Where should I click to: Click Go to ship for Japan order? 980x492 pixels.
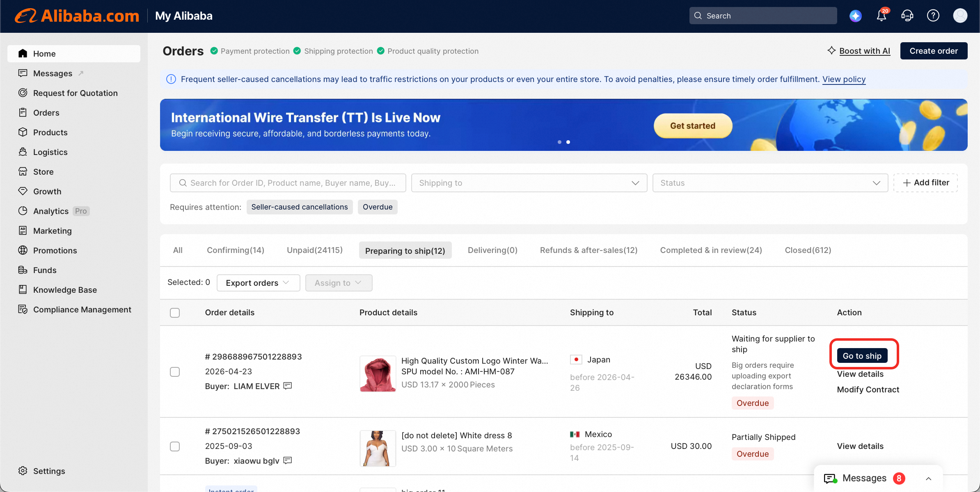[x=862, y=356]
